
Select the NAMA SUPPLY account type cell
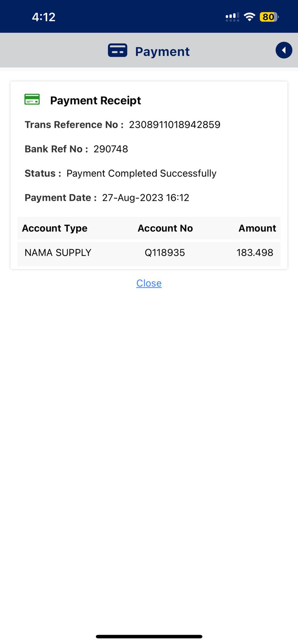click(58, 253)
